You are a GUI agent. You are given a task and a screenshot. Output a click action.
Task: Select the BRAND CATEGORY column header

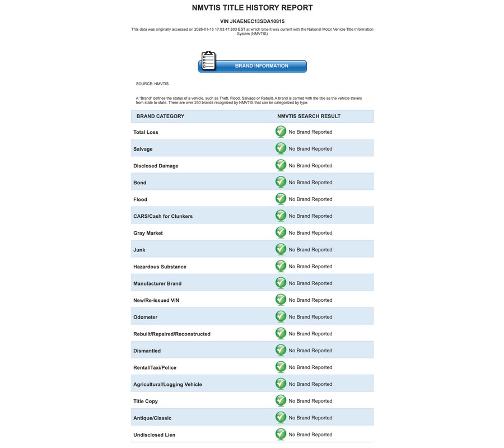point(160,116)
